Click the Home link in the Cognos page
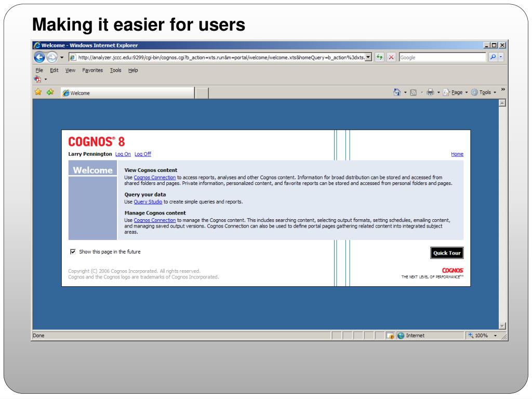The height and width of the screenshot is (399, 532). point(457,154)
